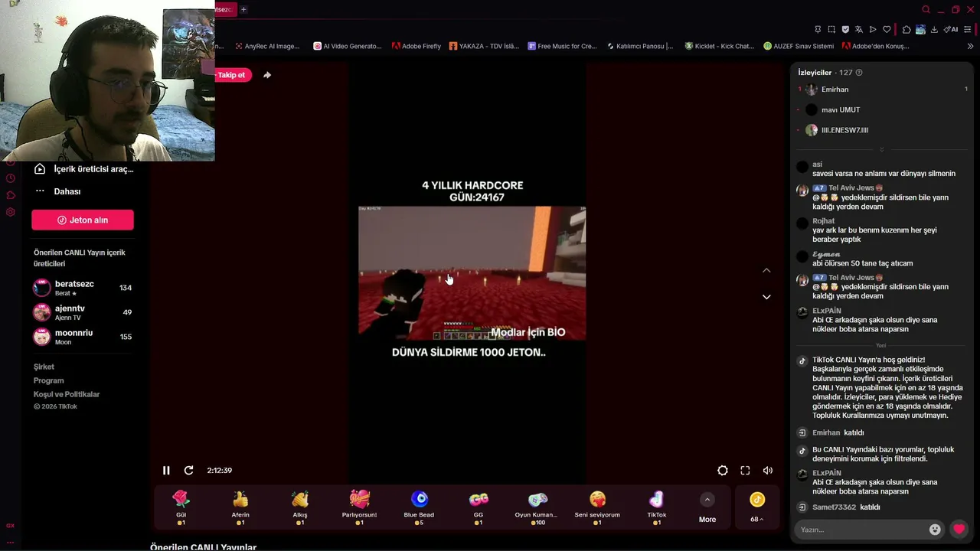
Task: Select top viewer mavı UMUT
Action: [882, 110]
